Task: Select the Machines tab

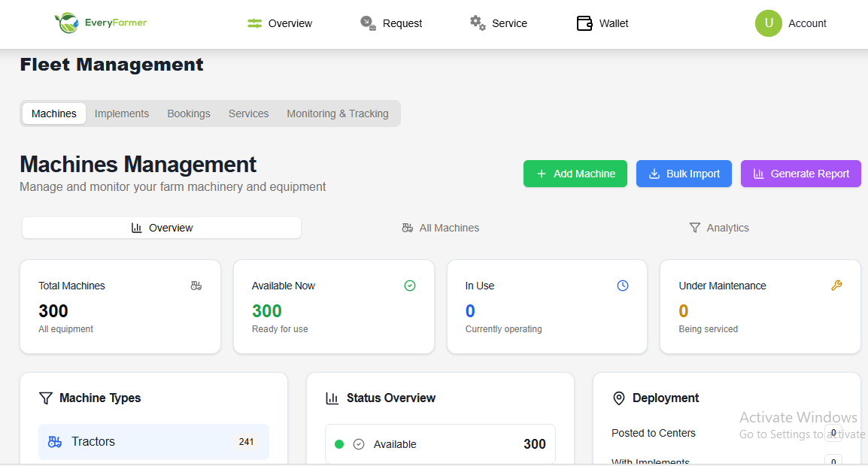Action: coord(54,113)
